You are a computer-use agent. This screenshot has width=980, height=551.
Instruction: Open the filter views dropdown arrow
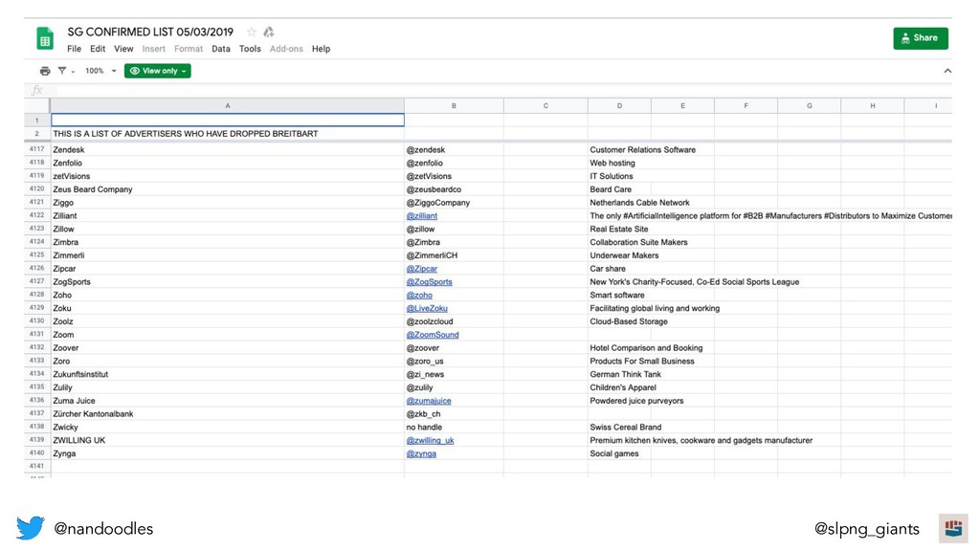click(73, 72)
